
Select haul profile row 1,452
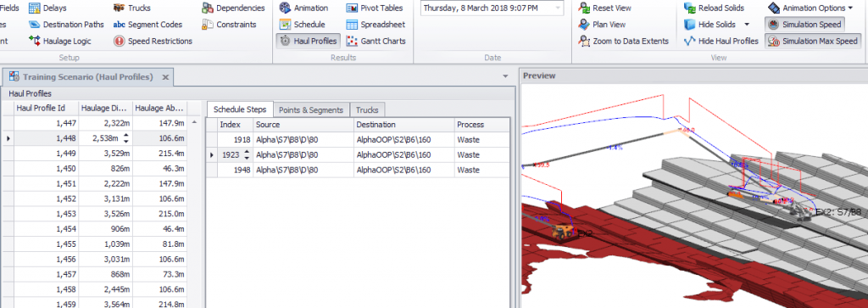pyautogui.click(x=94, y=199)
